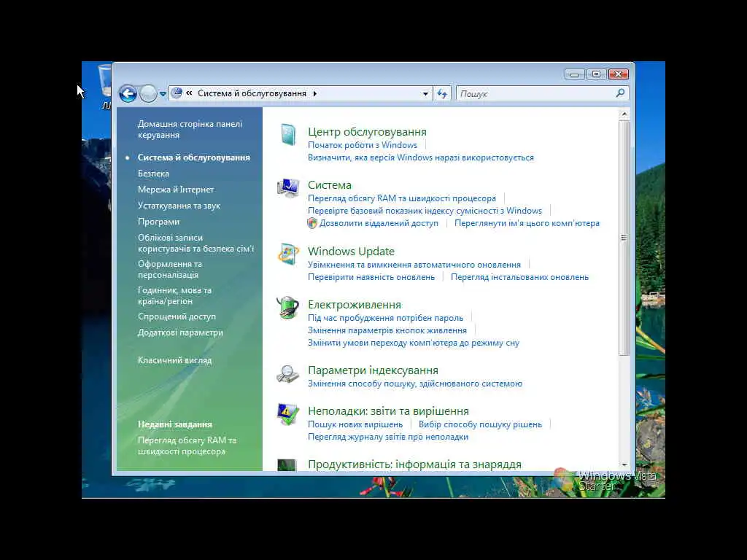
Task: Open 'Додаткові параметри' in sidebar
Action: click(x=180, y=332)
